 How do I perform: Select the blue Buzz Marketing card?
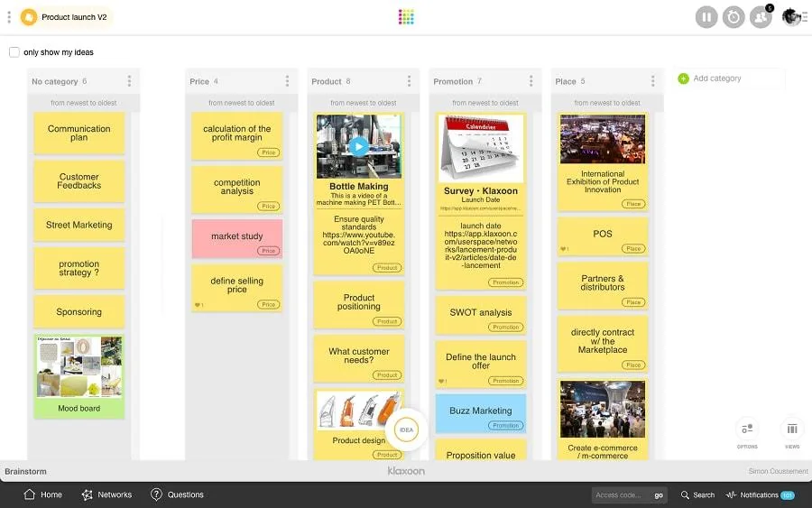point(481,413)
